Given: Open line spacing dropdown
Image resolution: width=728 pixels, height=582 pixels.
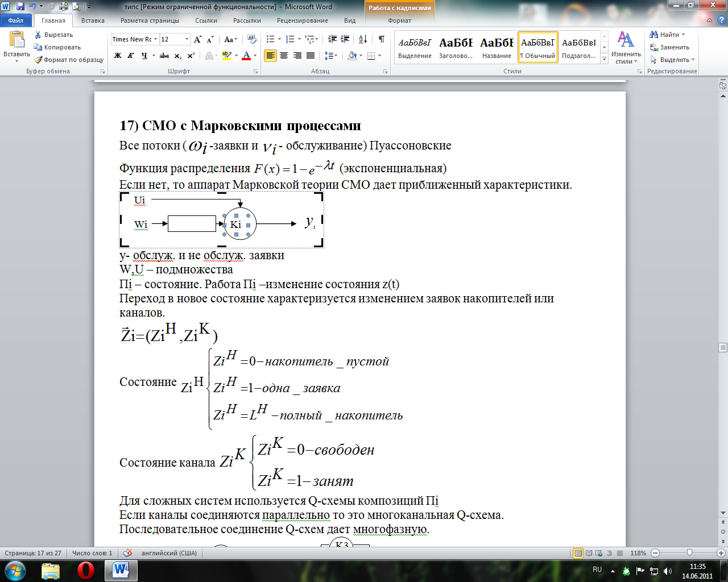Looking at the screenshot, I should tap(330, 56).
